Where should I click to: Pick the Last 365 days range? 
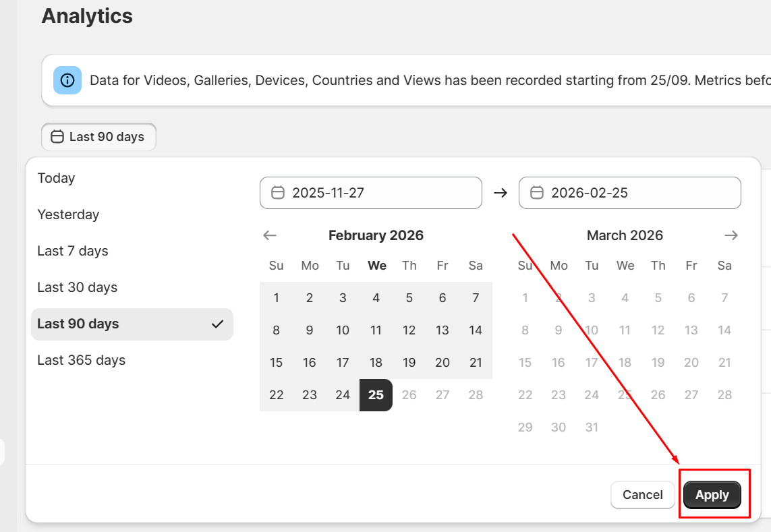(x=82, y=360)
